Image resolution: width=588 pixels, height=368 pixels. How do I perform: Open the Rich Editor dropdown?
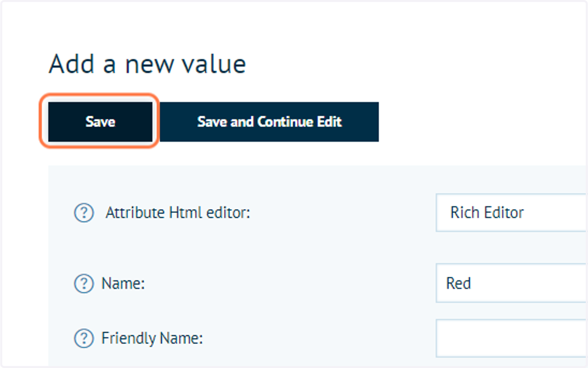tap(512, 212)
